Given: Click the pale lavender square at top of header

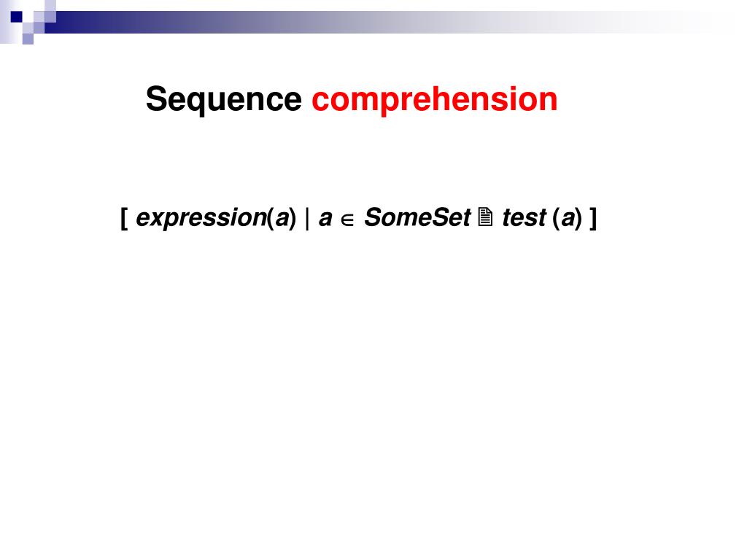Looking at the screenshot, I should tap(50, 6).
